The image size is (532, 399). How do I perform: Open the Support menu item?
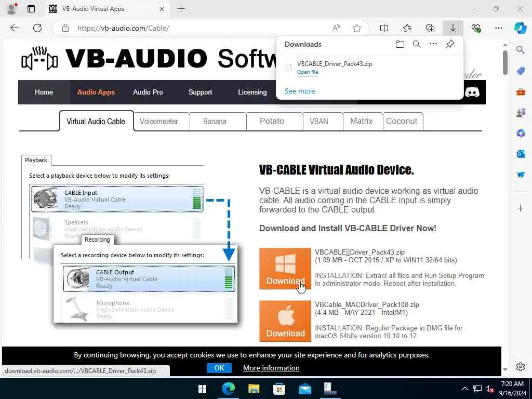[x=200, y=92]
